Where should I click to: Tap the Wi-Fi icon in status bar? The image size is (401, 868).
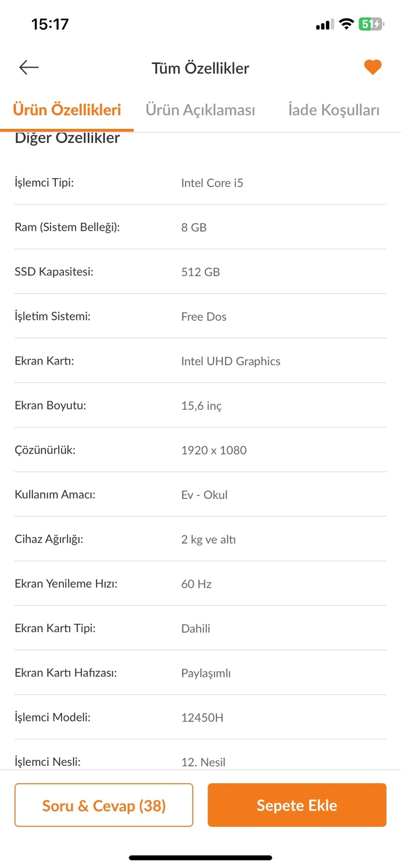click(x=346, y=24)
